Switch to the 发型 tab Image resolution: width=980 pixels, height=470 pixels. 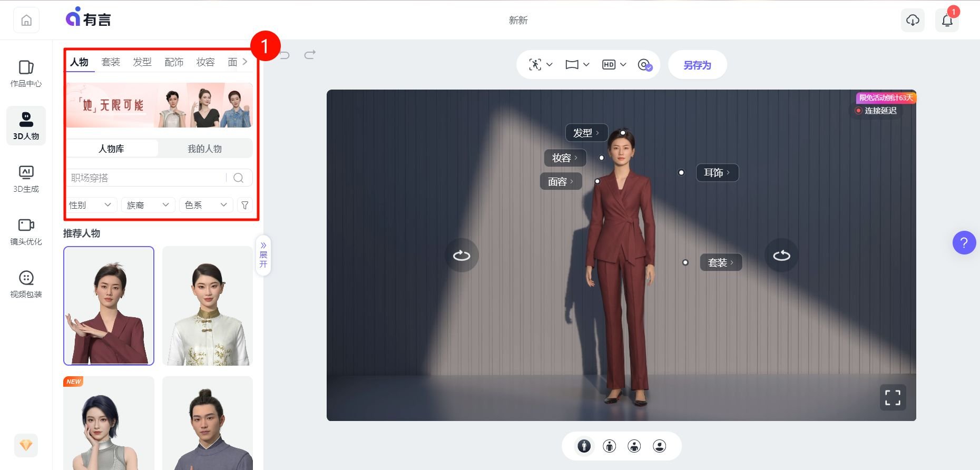coord(142,62)
